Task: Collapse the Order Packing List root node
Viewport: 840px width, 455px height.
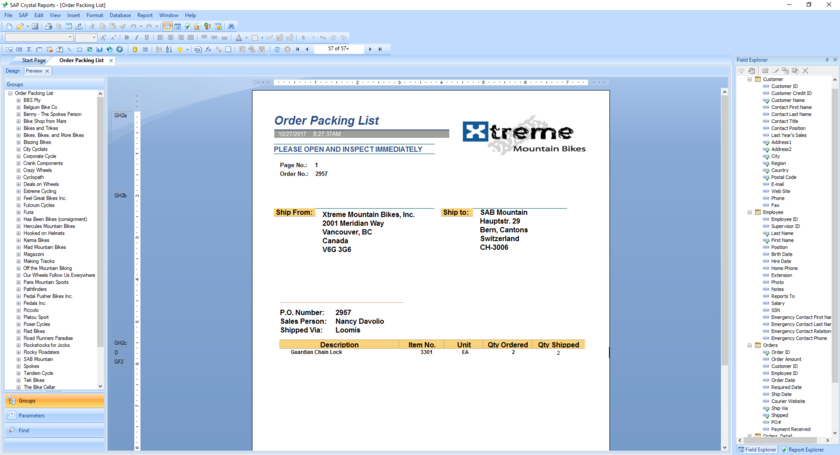Action: coord(10,93)
